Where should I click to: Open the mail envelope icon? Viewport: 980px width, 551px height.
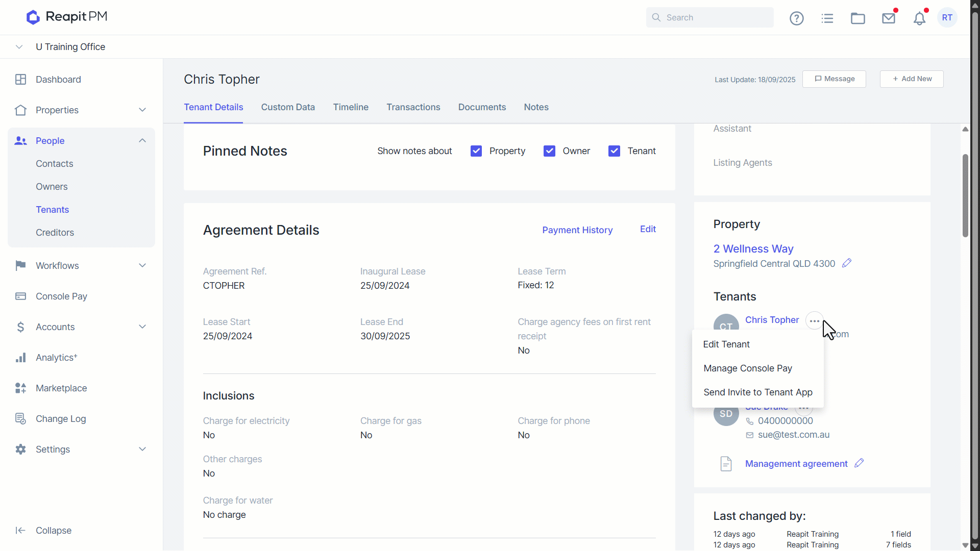(889, 18)
